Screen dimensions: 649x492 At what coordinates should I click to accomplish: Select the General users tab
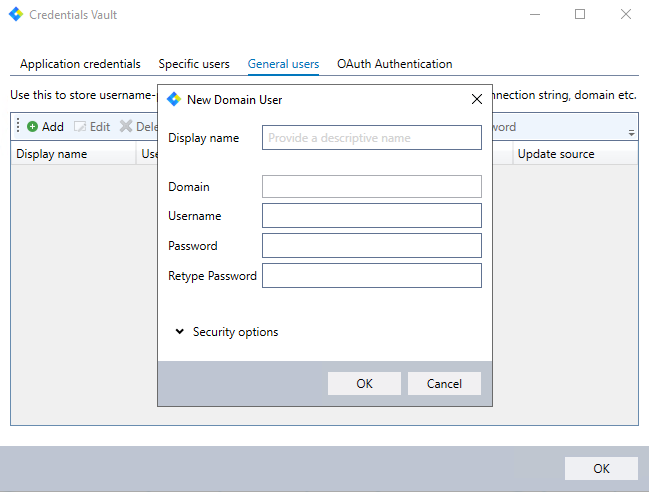coord(284,64)
